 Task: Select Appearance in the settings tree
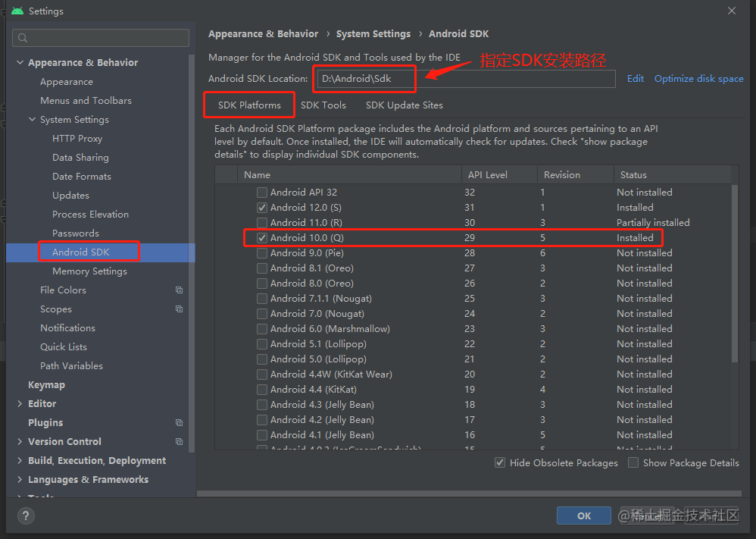[x=67, y=82]
